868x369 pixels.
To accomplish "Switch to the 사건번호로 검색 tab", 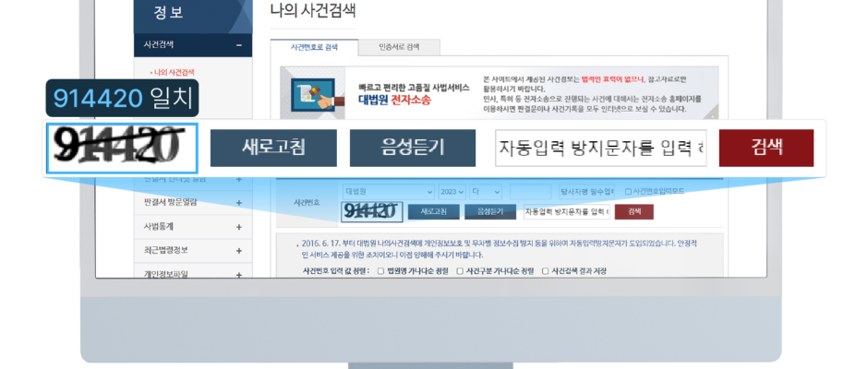I will coord(315,48).
